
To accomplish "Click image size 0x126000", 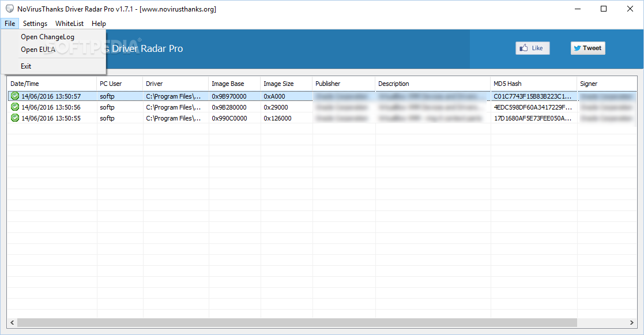I will (277, 118).
